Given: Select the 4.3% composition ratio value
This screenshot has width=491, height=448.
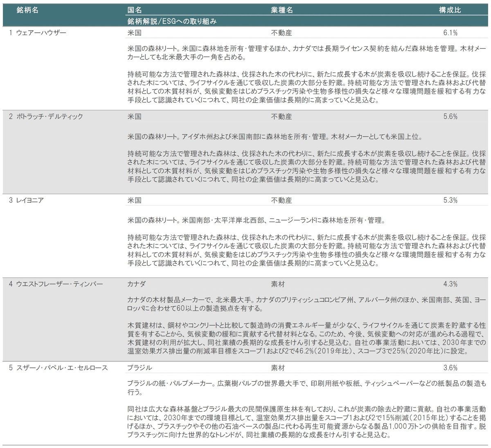Looking at the screenshot, I should tap(450, 284).
